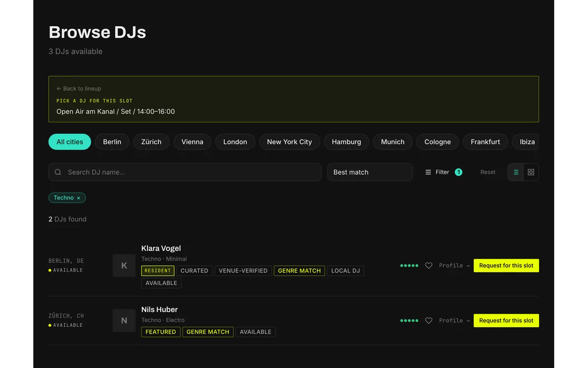This screenshot has width=588, height=368.
Task: Select the All cities chip
Action: pos(70,142)
